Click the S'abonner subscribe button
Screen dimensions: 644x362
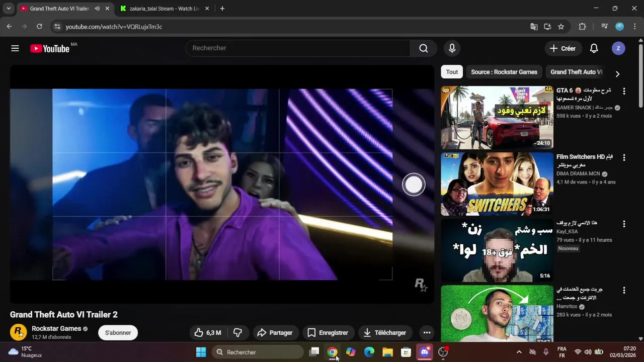pos(118,333)
